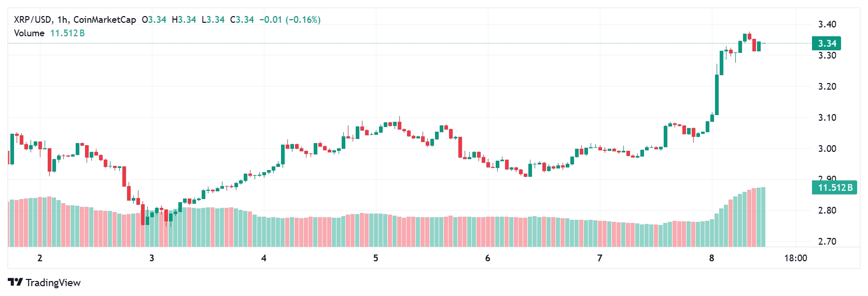Click the O3.34 open price value
Viewport: 868px width, 296px height.
[x=154, y=20]
